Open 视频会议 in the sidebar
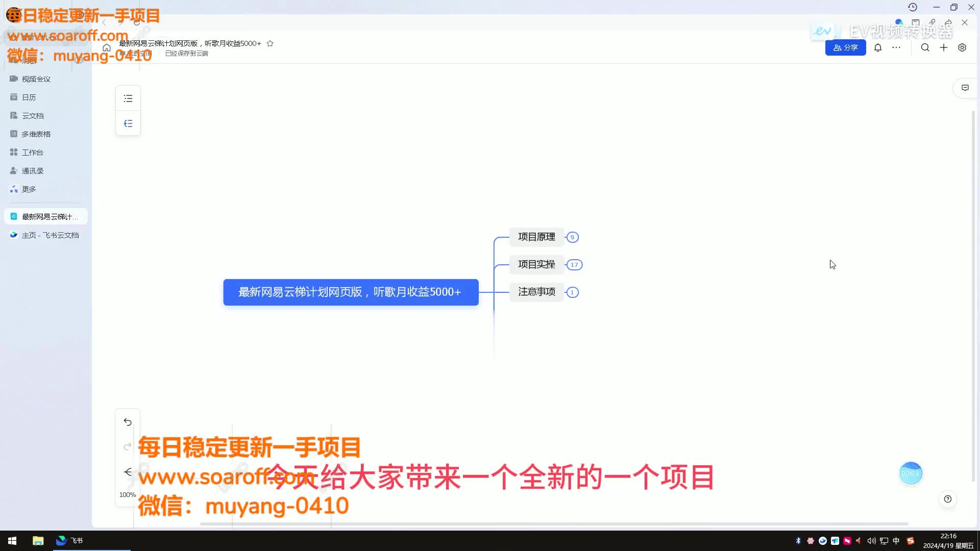This screenshot has height=551, width=980. tap(46, 79)
